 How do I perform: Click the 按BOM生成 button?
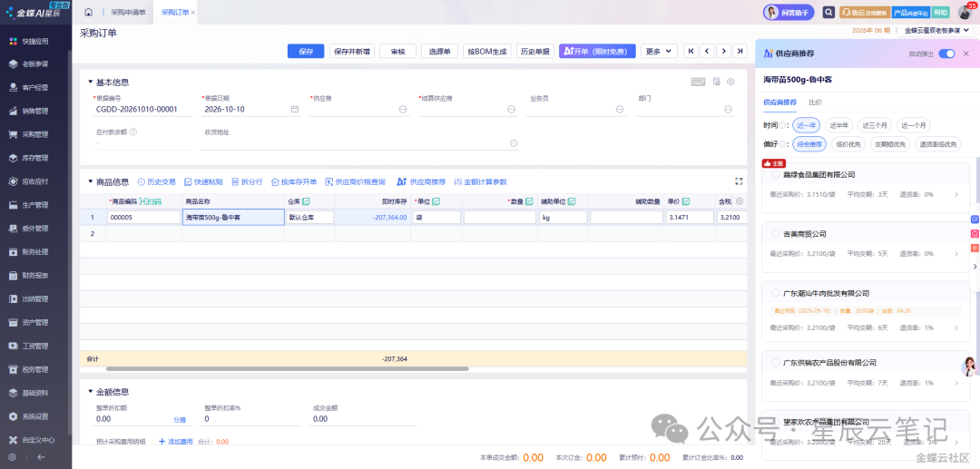(x=489, y=51)
